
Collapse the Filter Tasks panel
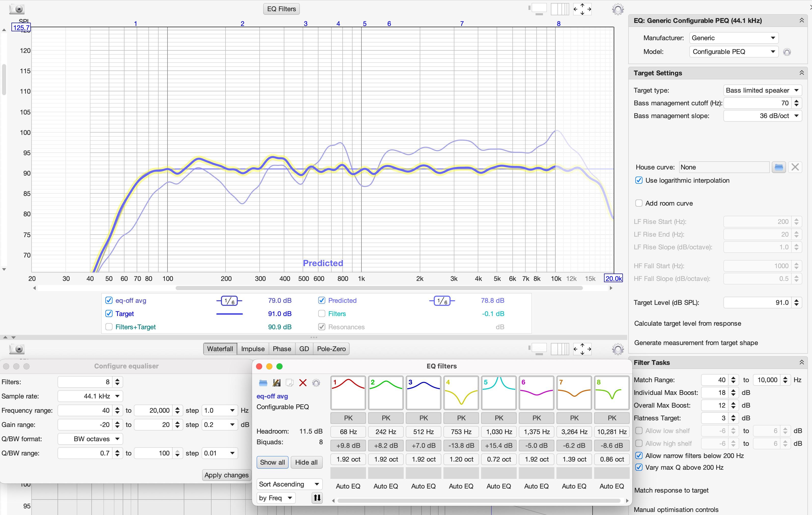tap(802, 363)
